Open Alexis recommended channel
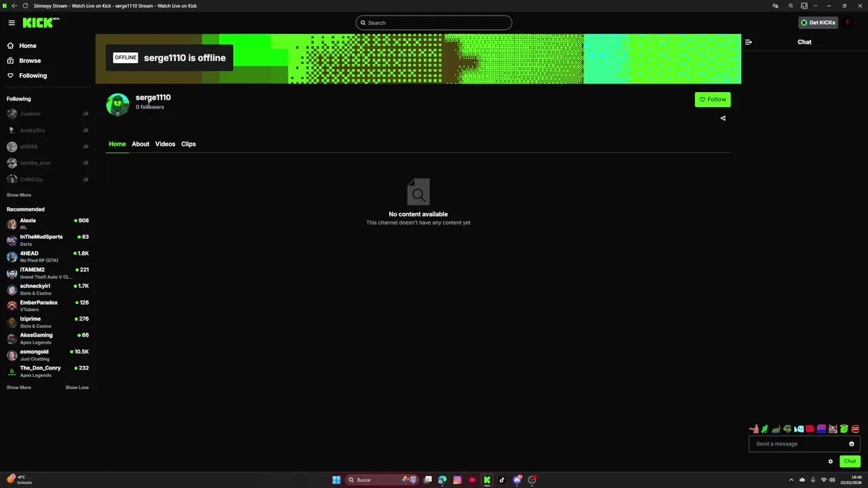The image size is (868, 488). (x=47, y=224)
